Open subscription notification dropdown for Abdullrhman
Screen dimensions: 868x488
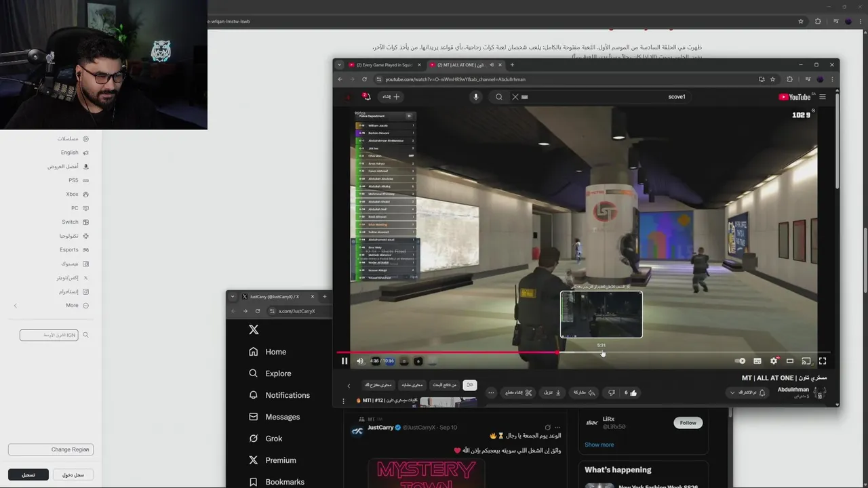pos(747,392)
